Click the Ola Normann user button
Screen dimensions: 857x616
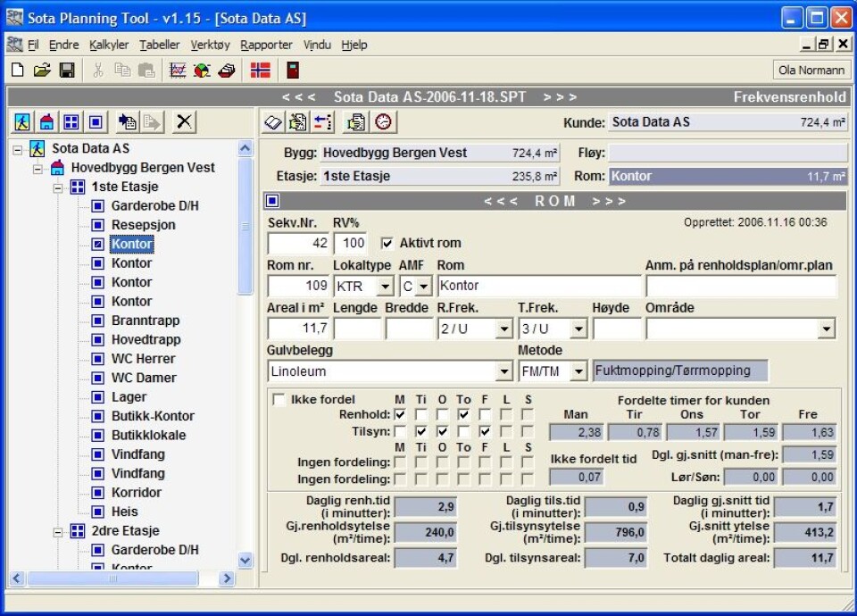click(x=811, y=70)
